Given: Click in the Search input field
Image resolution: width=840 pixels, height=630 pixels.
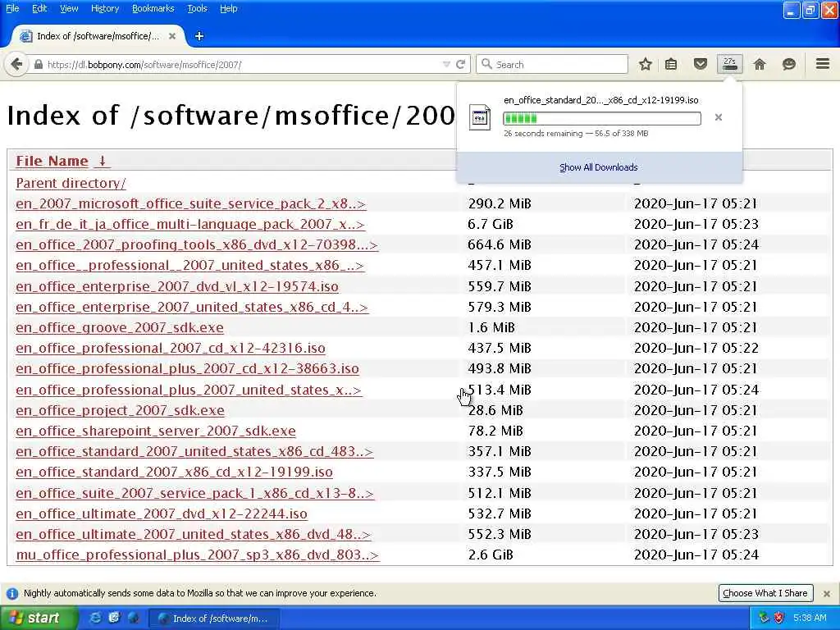Looking at the screenshot, I should coord(552,64).
